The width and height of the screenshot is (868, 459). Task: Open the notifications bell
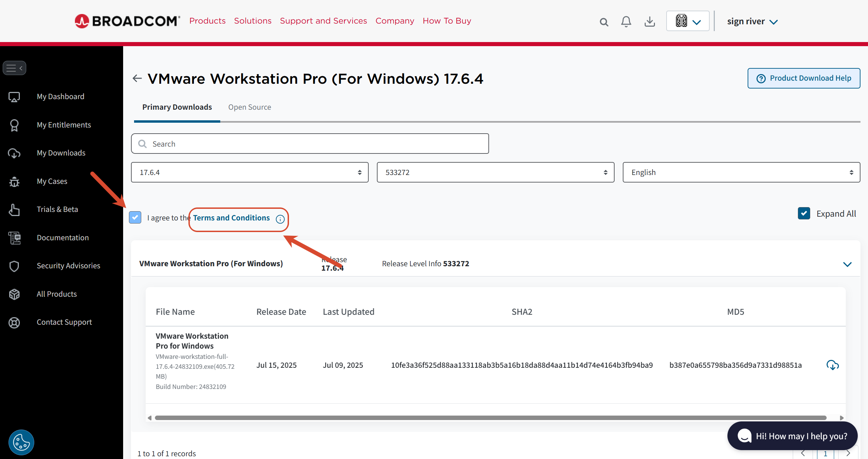pyautogui.click(x=626, y=22)
